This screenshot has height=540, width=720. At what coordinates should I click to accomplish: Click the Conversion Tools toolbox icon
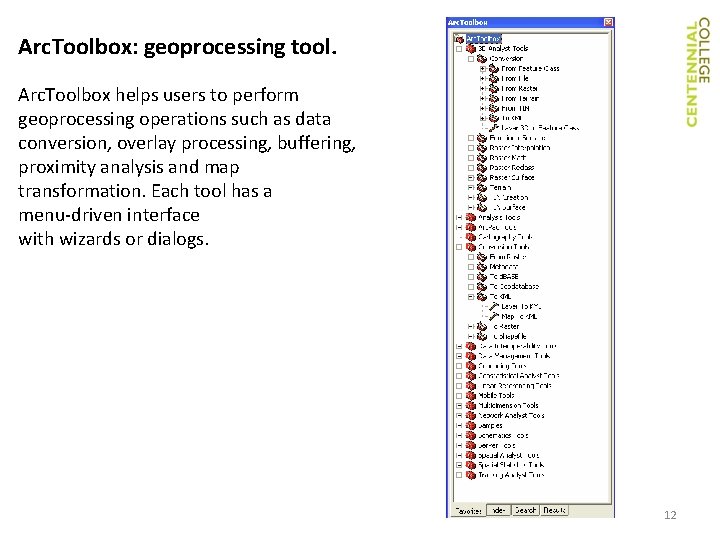point(471,247)
